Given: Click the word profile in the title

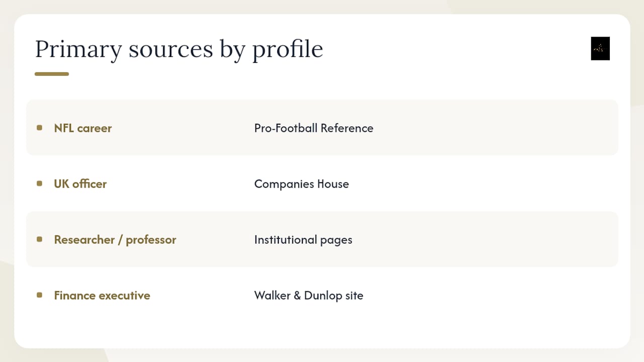Looking at the screenshot, I should click(288, 50).
